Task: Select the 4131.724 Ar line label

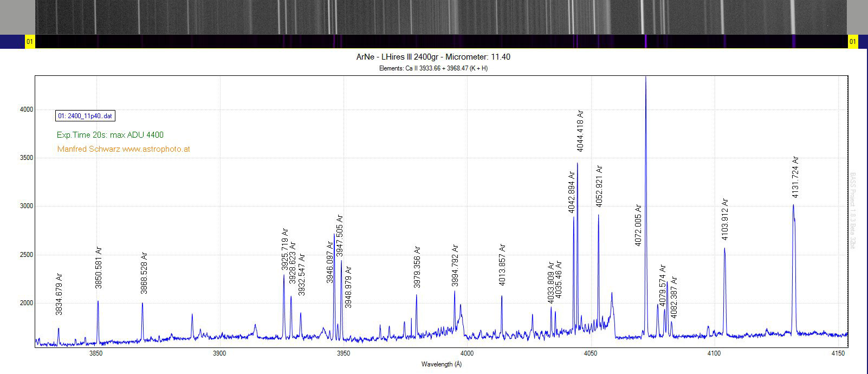Action: point(795,177)
